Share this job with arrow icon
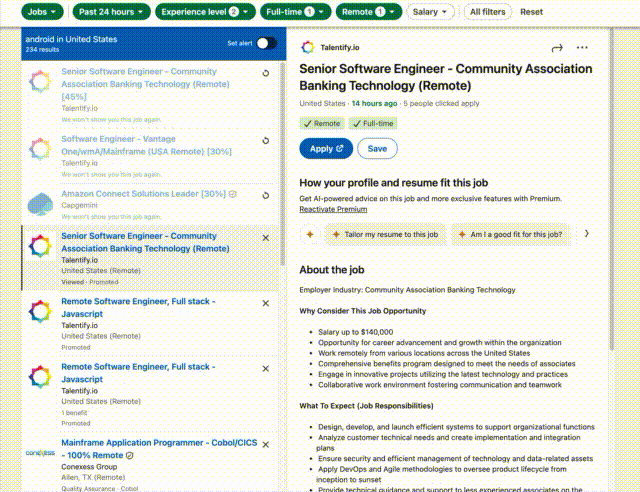This screenshot has height=492, width=640. 557,48
